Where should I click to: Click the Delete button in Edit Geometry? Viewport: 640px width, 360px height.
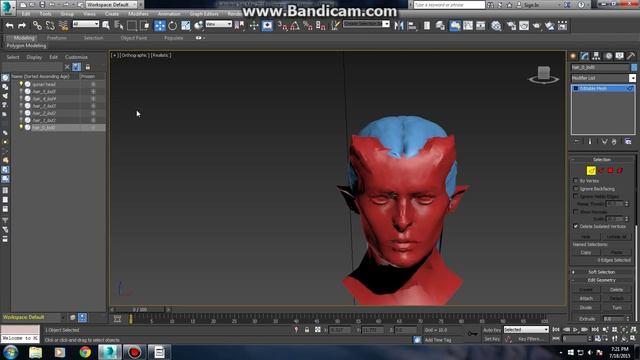tap(616, 289)
